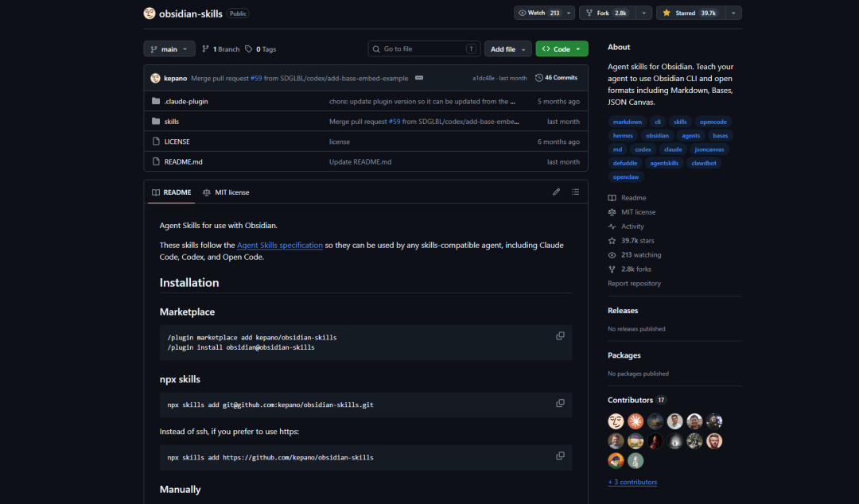Click the pencil edit README icon
859x504 pixels.
[x=556, y=192]
